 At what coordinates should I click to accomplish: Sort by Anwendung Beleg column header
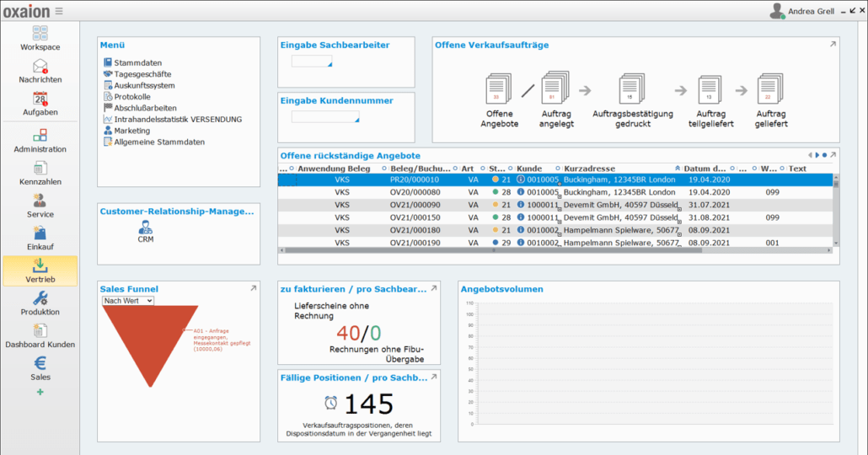(334, 169)
